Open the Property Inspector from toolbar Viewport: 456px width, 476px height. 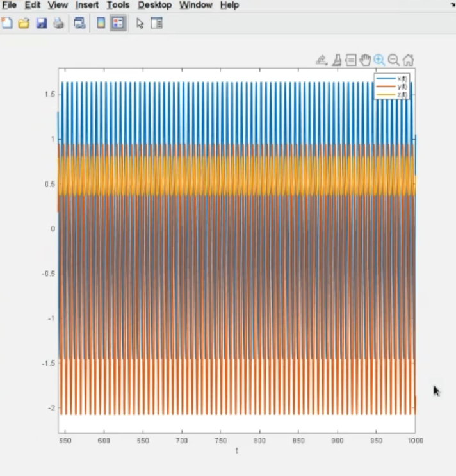point(156,24)
